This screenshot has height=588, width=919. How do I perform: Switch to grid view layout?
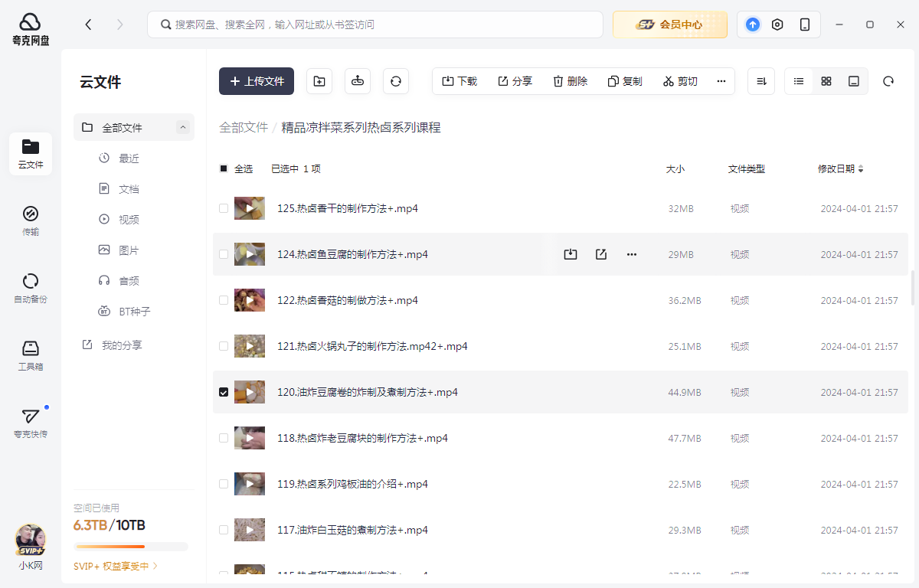826,81
